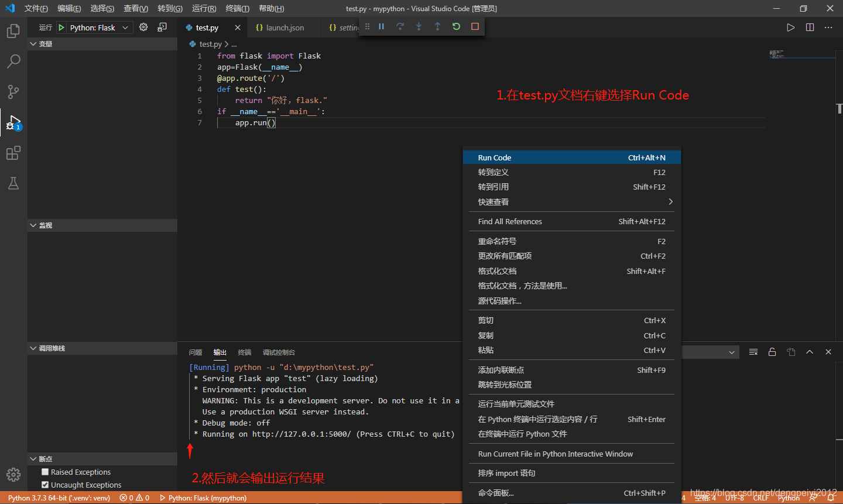843x504 pixels.
Task: Open the debug console icon in sidebar header
Action: point(162,28)
